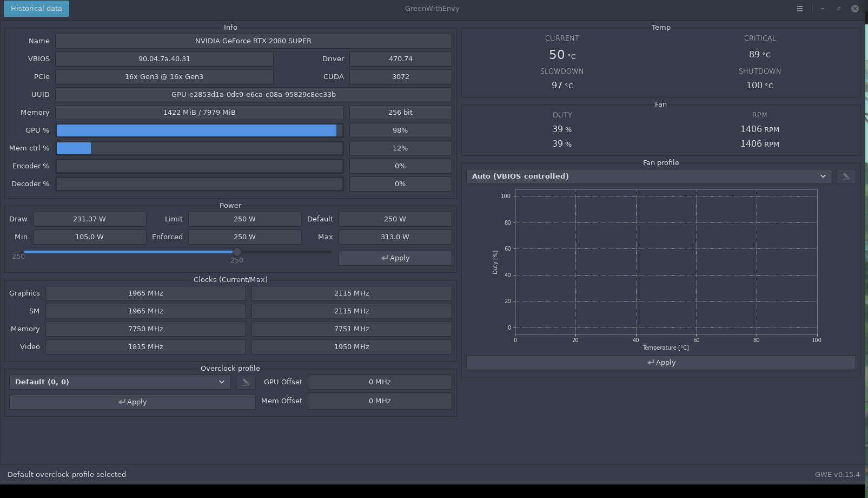Edit the Default overclock profile with the pencil icon
This screenshot has width=868, height=498.
[246, 382]
